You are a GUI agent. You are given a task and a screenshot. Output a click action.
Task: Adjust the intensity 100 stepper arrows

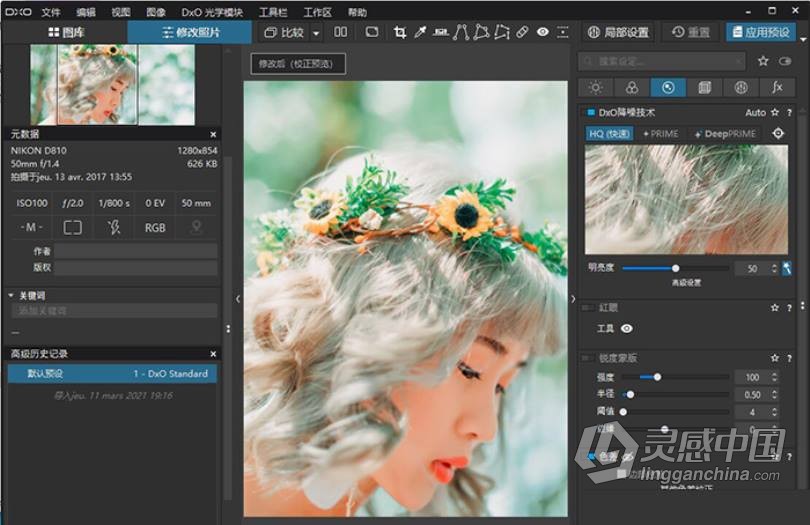pyautogui.click(x=774, y=377)
